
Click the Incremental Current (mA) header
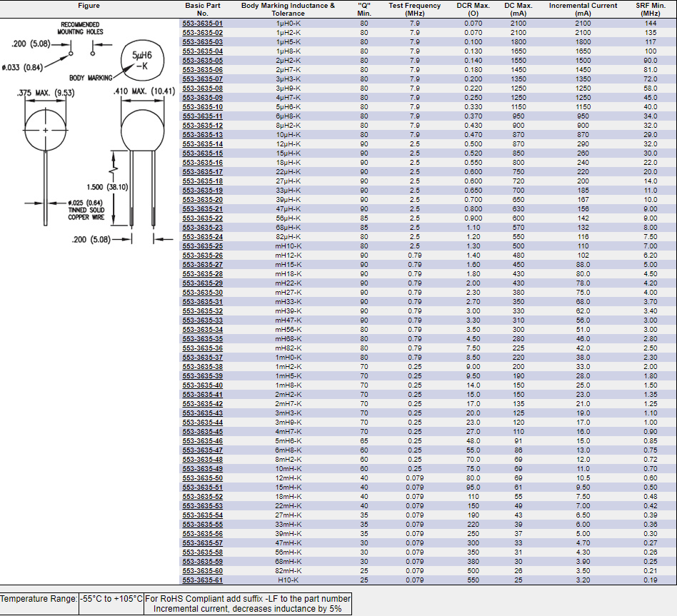click(x=583, y=9)
